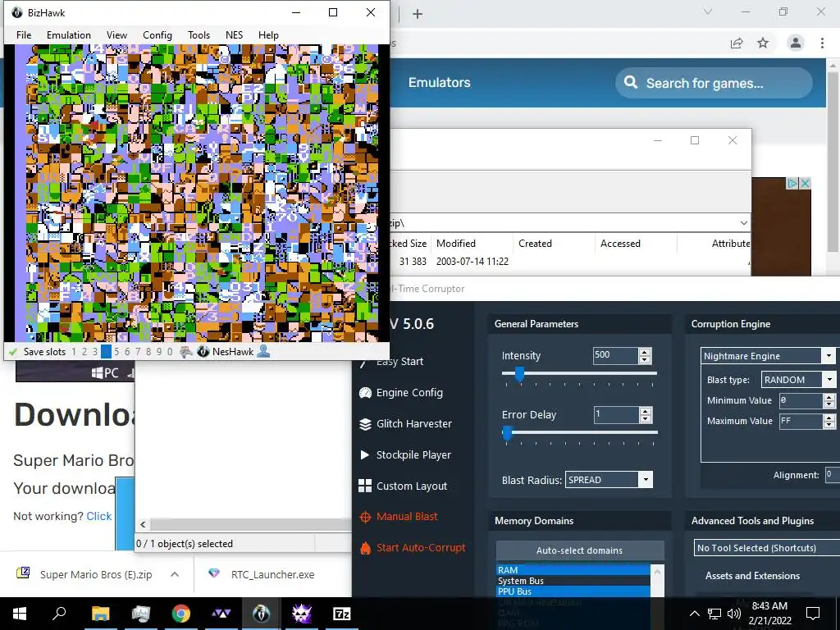
Task: Open the BizHawk Config menu
Action: tap(157, 34)
